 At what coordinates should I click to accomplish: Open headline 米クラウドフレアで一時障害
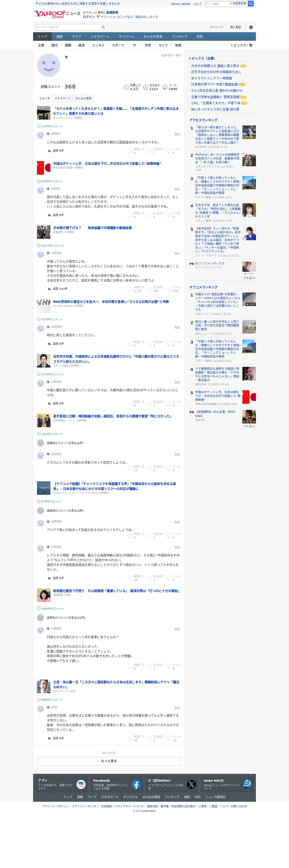tap(212, 78)
